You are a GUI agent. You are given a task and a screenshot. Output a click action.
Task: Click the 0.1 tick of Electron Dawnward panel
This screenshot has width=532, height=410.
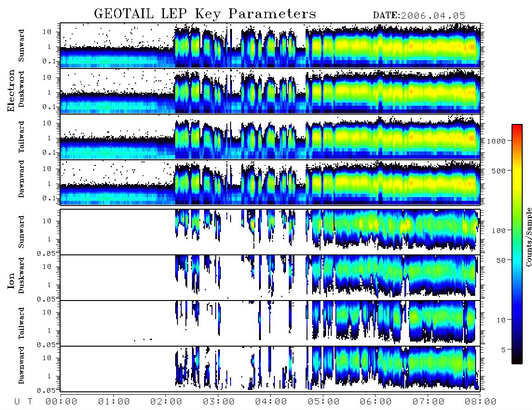[x=48, y=198]
